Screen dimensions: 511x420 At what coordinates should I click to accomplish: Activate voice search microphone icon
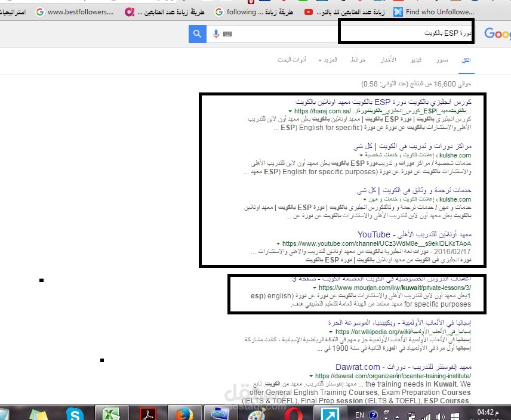pos(216,34)
